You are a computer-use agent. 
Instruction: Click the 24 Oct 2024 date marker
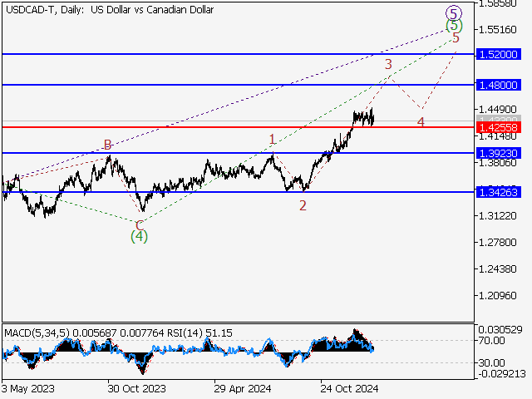pyautogui.click(x=351, y=388)
